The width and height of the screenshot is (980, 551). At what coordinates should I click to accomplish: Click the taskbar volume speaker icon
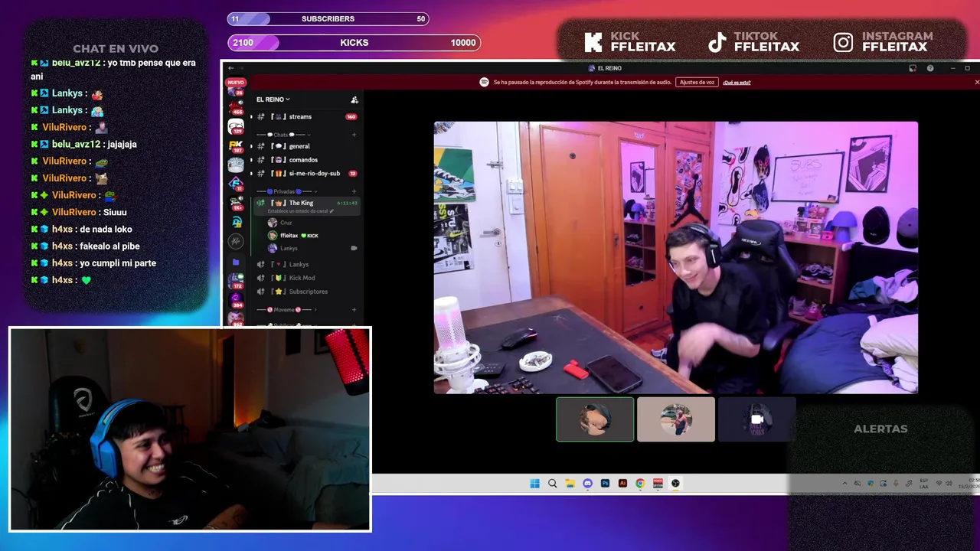949,484
